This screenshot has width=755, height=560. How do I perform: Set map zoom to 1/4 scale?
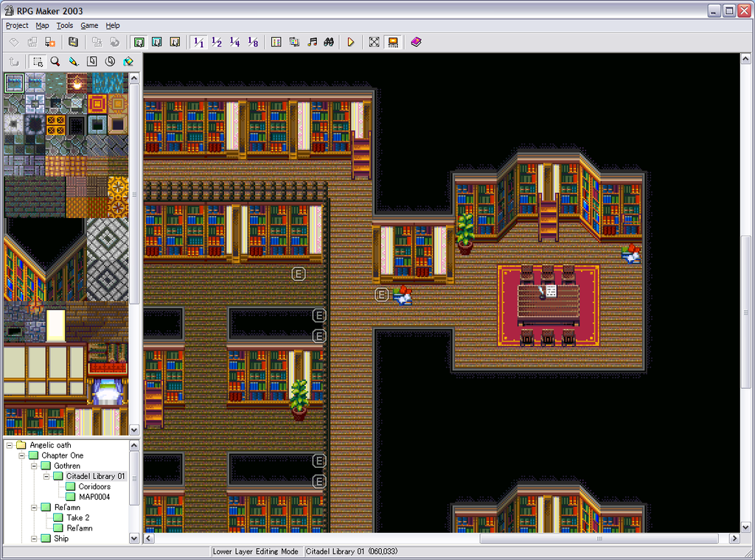pyautogui.click(x=234, y=42)
